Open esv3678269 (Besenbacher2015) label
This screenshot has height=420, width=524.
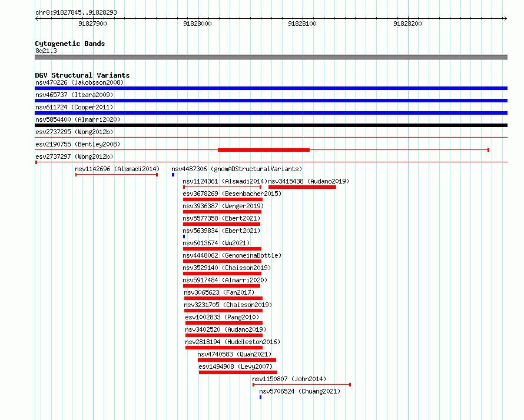tap(232, 194)
